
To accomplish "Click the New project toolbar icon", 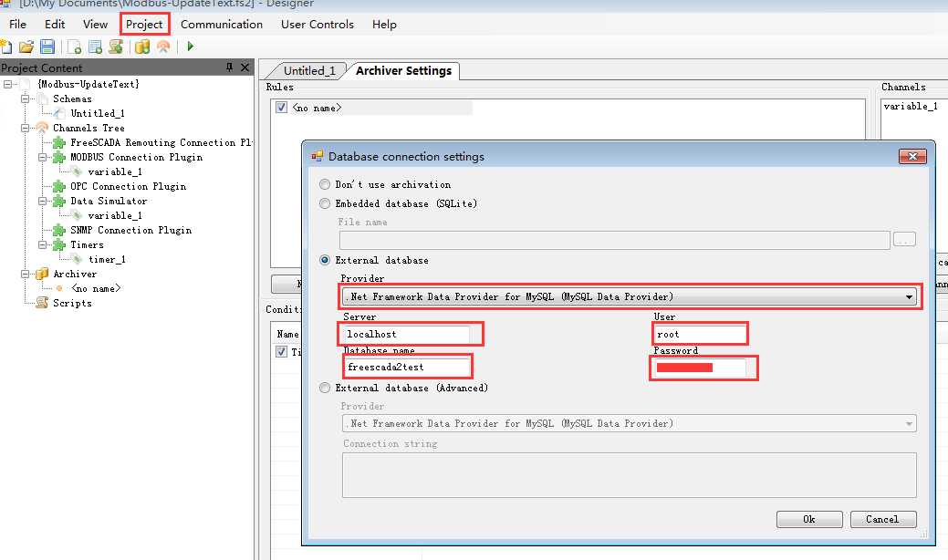I will pos(6,47).
